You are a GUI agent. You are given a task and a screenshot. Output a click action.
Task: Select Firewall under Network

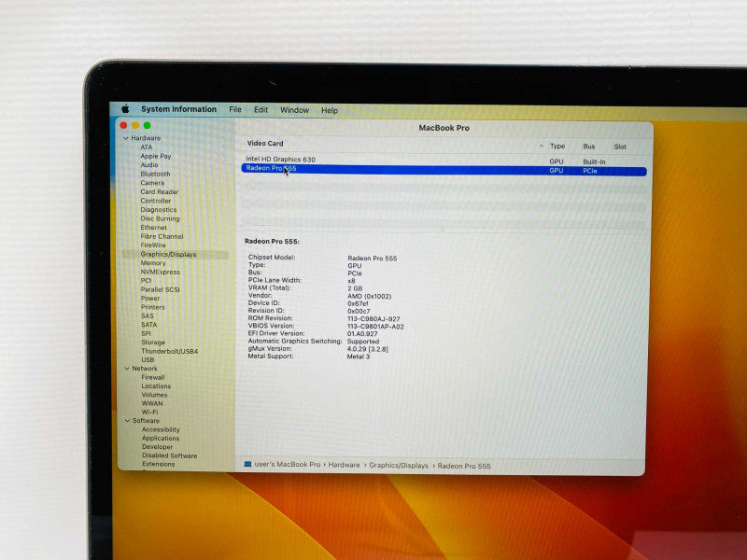point(153,377)
